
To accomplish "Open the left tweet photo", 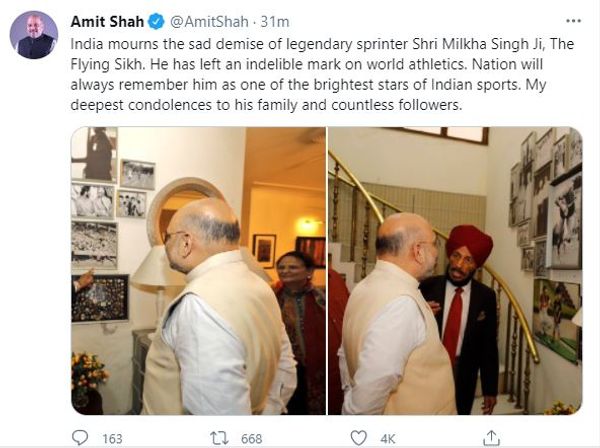I will pos(198,270).
